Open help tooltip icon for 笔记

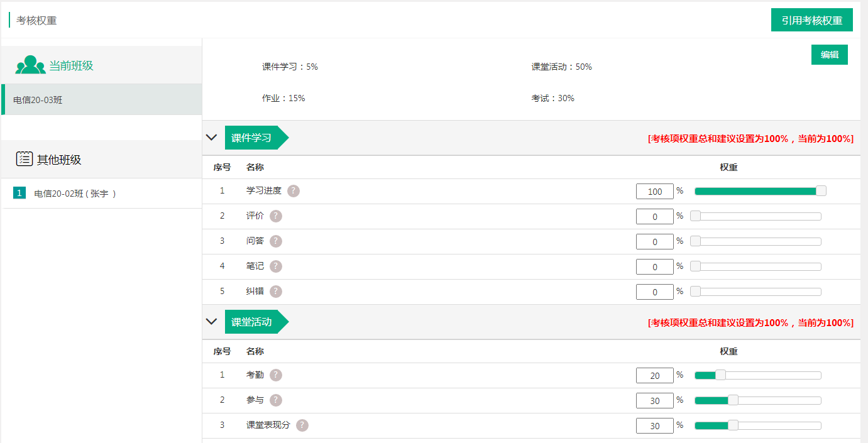point(276,266)
